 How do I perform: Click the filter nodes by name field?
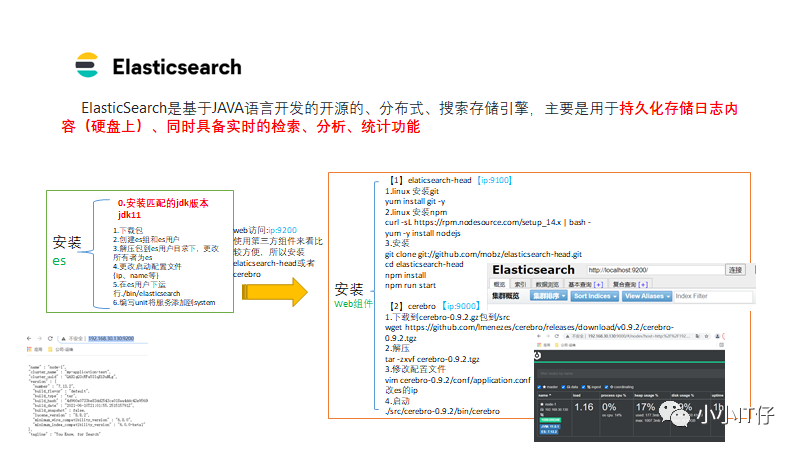(x=631, y=373)
